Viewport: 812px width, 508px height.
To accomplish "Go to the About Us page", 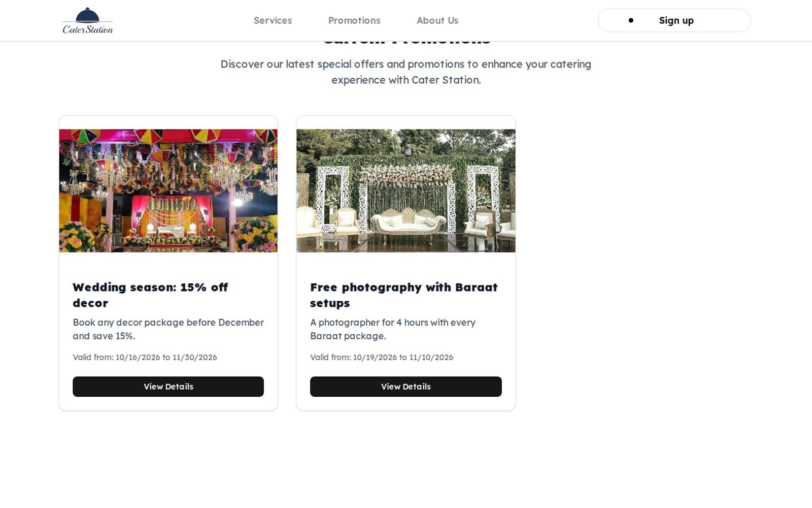I will click(x=437, y=20).
